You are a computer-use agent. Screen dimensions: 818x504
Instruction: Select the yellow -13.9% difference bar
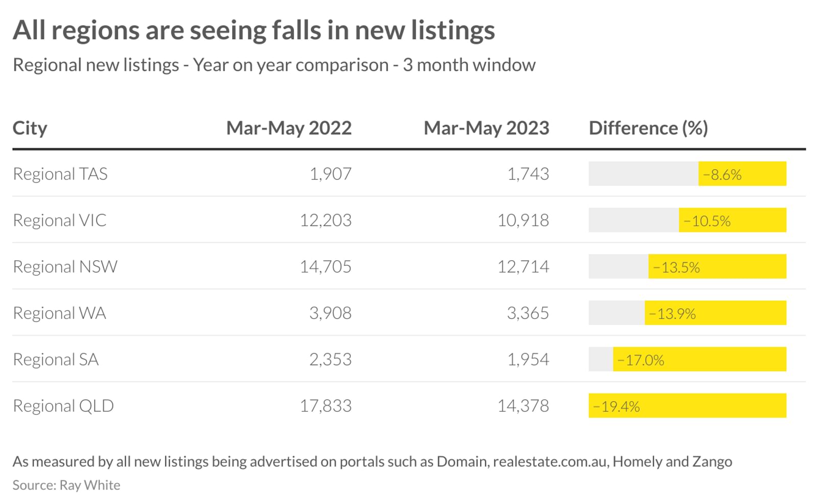point(715,313)
